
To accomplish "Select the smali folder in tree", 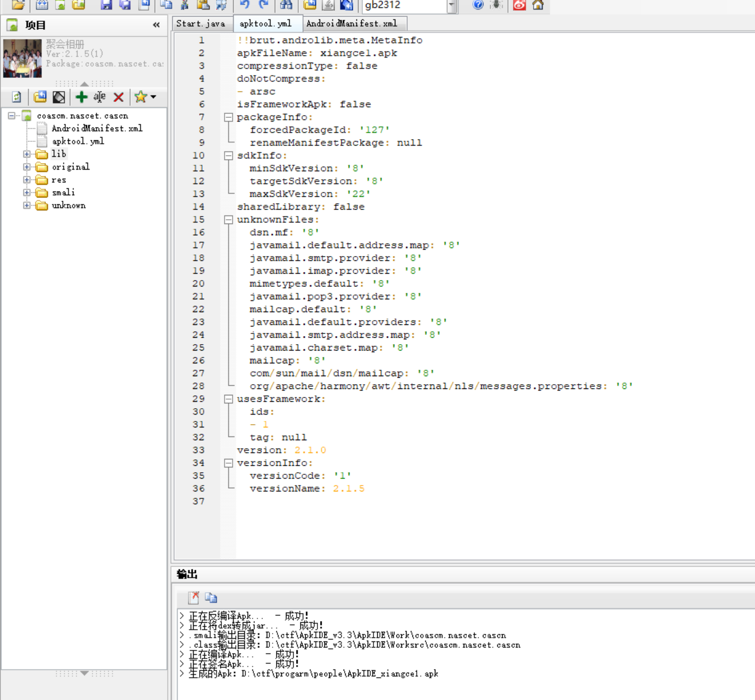I will pos(63,193).
